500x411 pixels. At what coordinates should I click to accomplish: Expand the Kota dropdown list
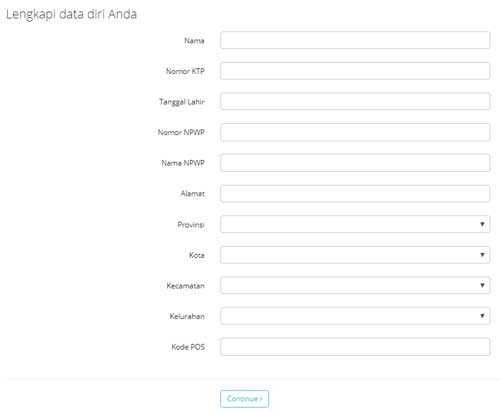point(355,255)
